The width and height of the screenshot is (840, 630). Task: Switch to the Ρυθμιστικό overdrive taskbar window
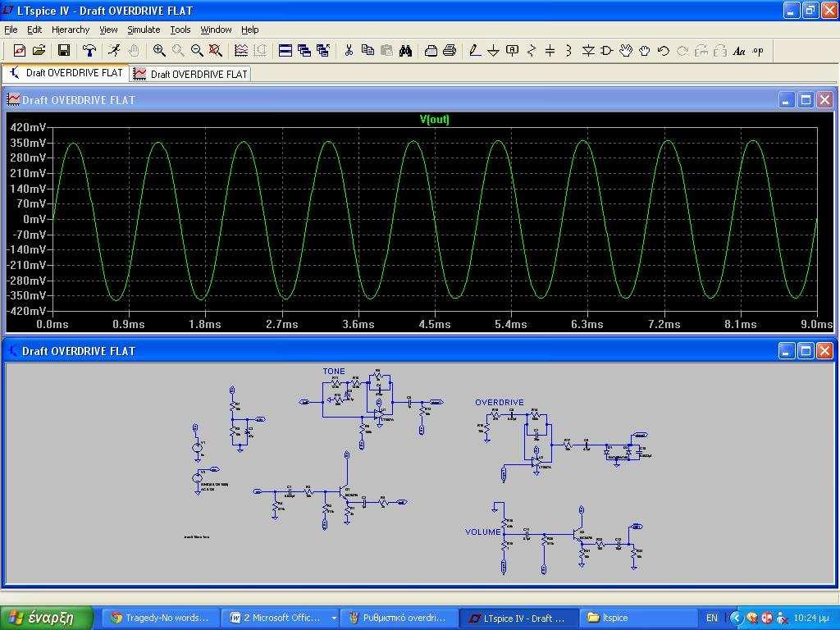[399, 618]
